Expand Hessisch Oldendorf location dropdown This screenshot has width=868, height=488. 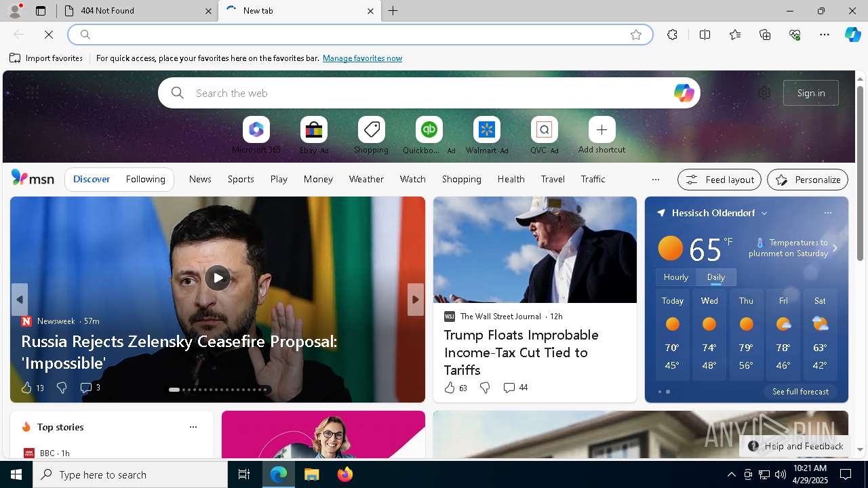(x=764, y=213)
